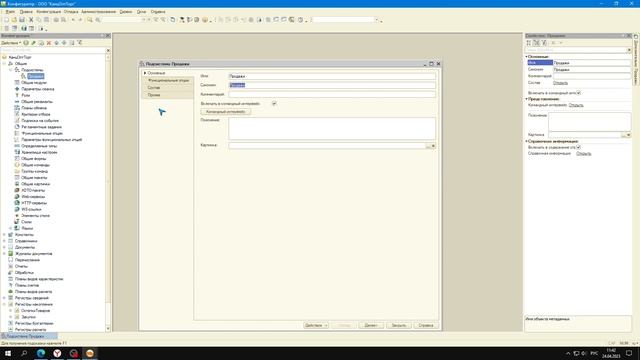Open Командный интерфейс link in Properties panel

pos(576,105)
